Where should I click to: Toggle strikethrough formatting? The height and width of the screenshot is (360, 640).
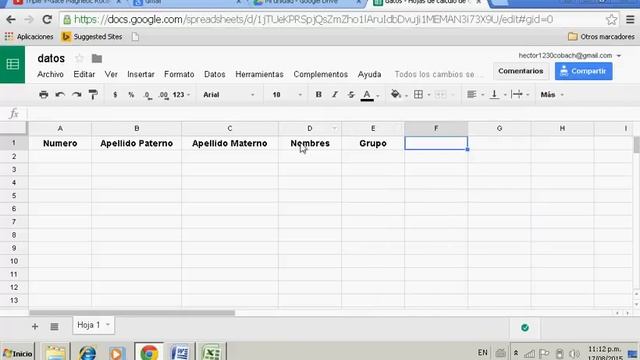351,95
